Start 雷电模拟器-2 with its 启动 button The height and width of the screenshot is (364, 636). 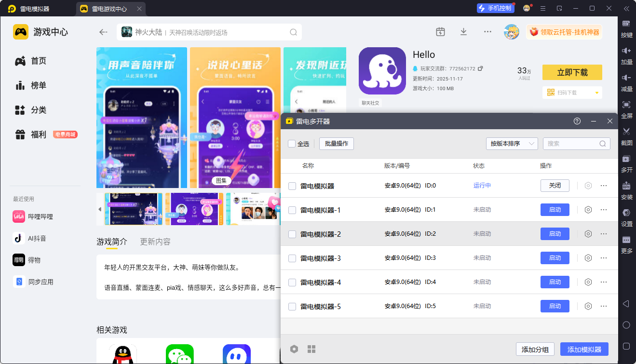[555, 234]
